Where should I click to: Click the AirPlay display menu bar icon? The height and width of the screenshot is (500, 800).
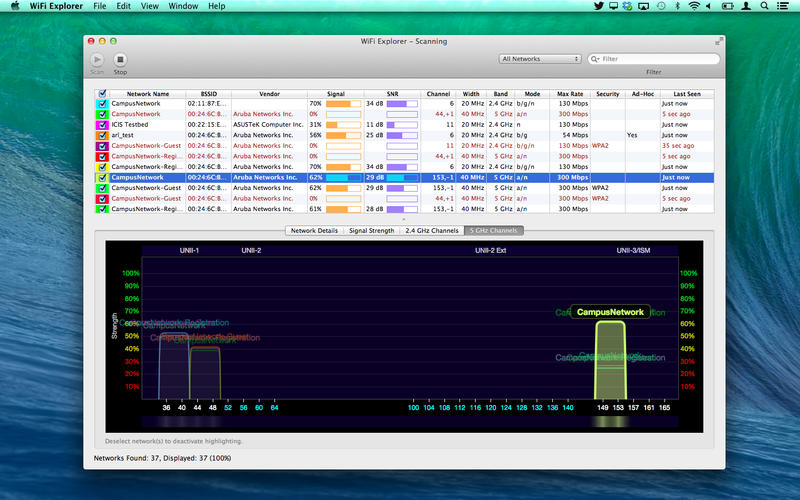pos(644,6)
